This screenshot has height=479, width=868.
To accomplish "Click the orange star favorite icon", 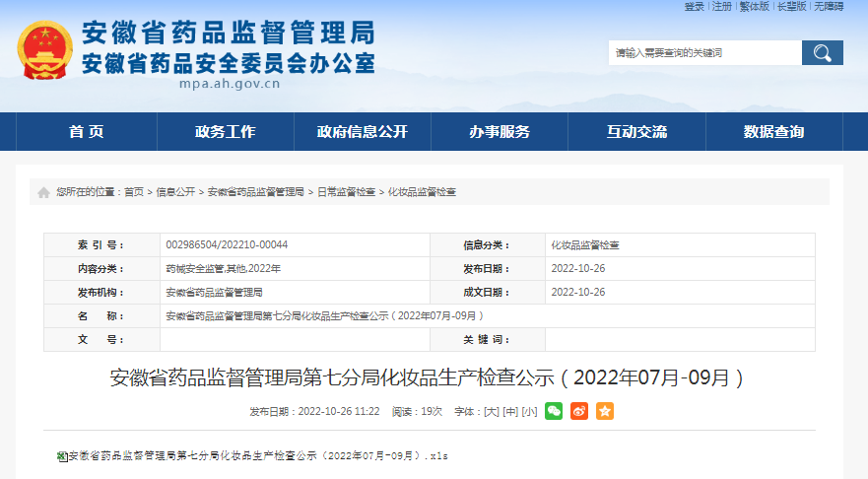I will 605,411.
